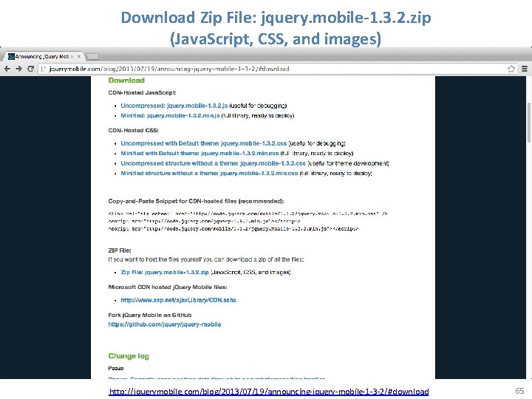Screen dimensions: 532x399
Task: Open github.com/jquery/jquery-mobile link
Action: click(165, 324)
